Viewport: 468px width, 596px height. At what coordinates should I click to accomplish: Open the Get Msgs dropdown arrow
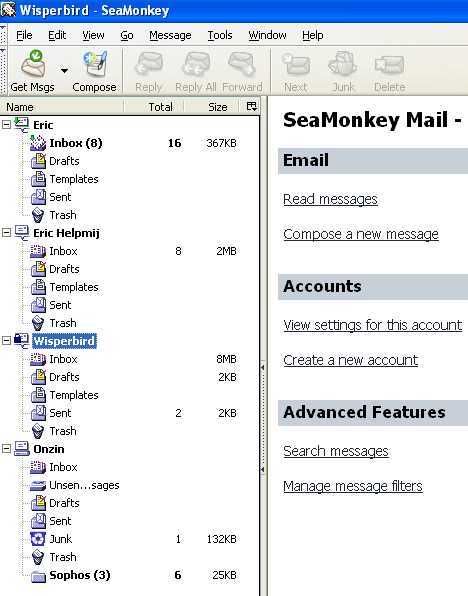[x=64, y=71]
